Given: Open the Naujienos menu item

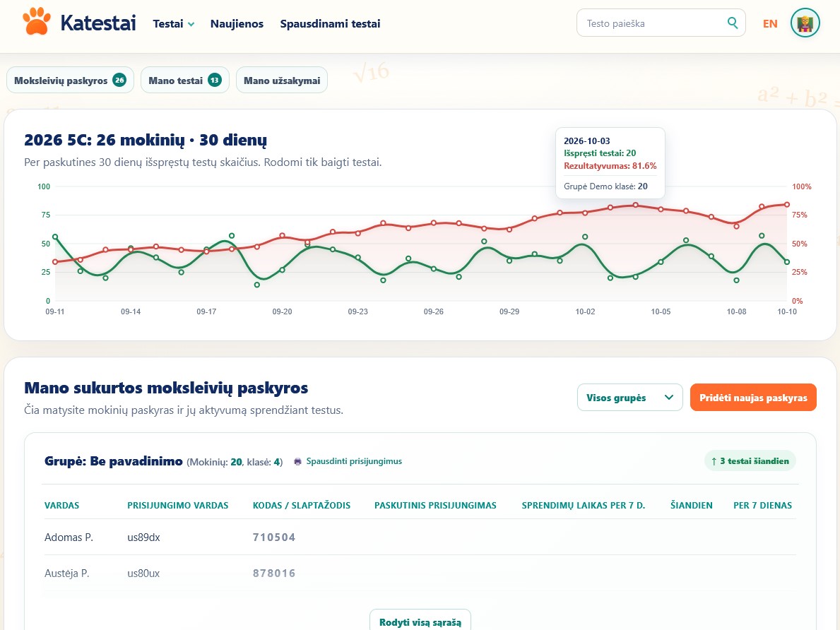Looking at the screenshot, I should (x=237, y=23).
